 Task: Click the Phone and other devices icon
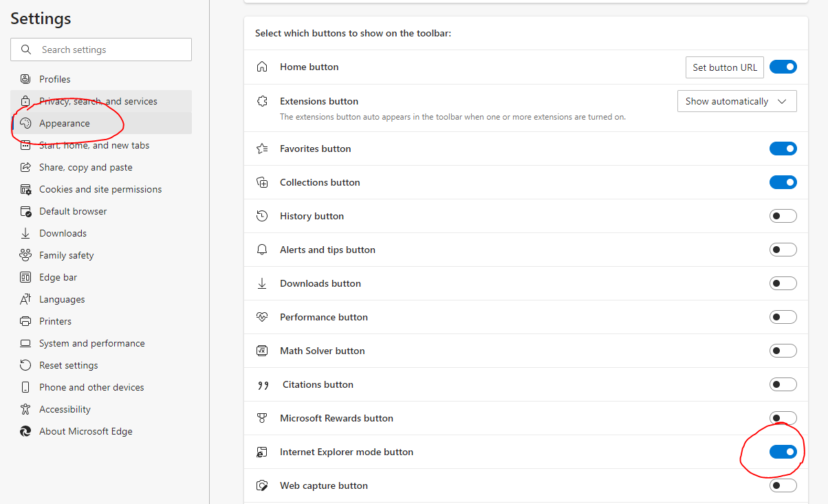[25, 387]
